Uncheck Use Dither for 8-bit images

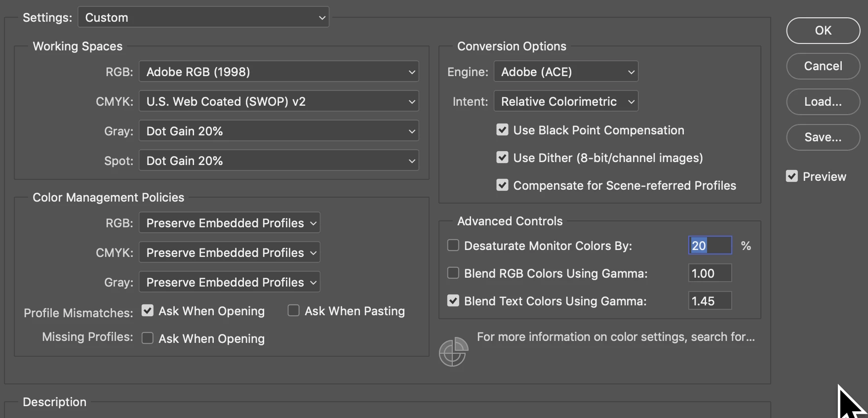(502, 158)
